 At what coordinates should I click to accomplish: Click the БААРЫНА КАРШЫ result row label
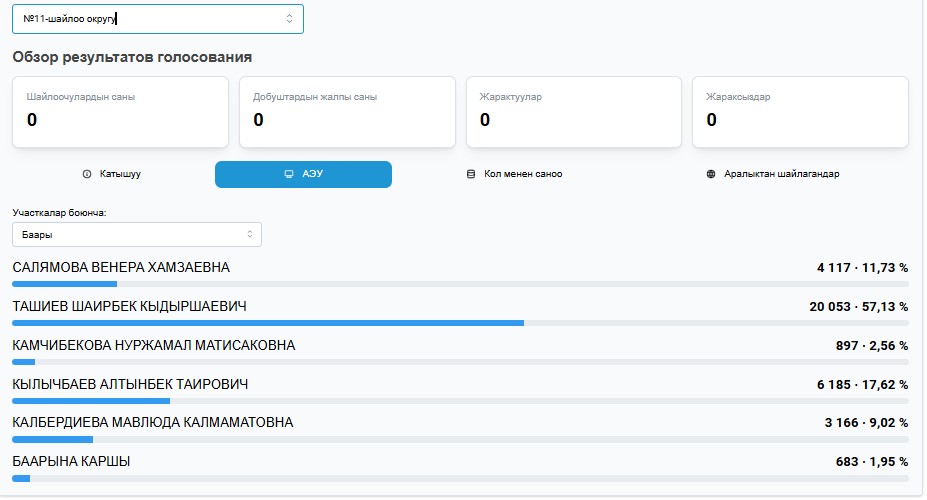71,461
